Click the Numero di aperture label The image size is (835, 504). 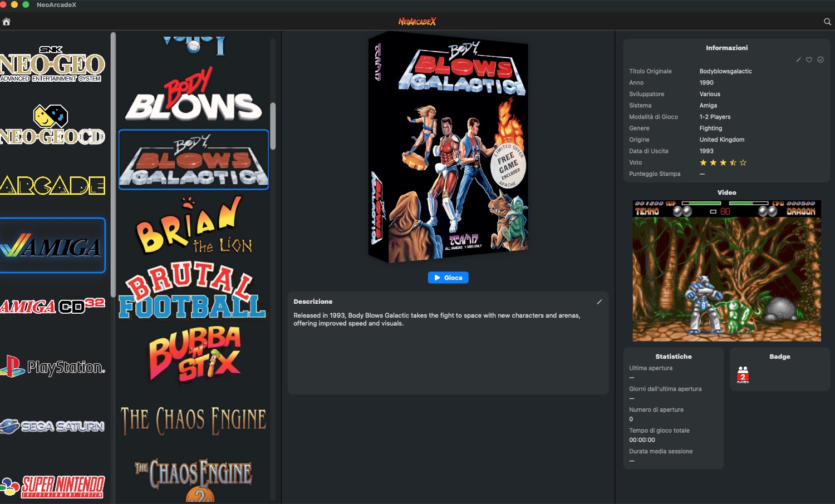(656, 409)
